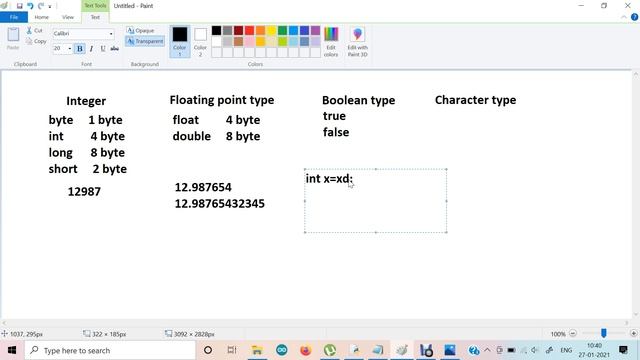Click the '12.98765432345' text on canvas
This screenshot has height=360, width=640.
coord(220,204)
